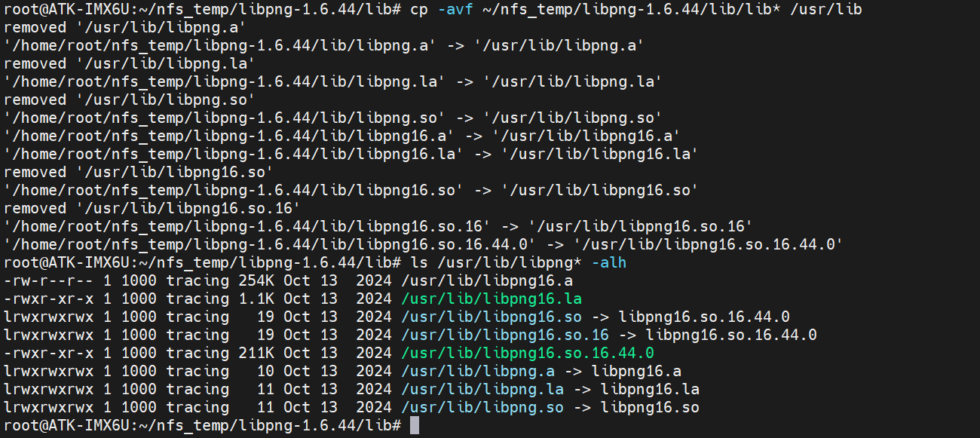980x438 pixels.
Task: Click the cyan /usr/lib/libpng16.so.16 symlink name
Action: pos(505,335)
